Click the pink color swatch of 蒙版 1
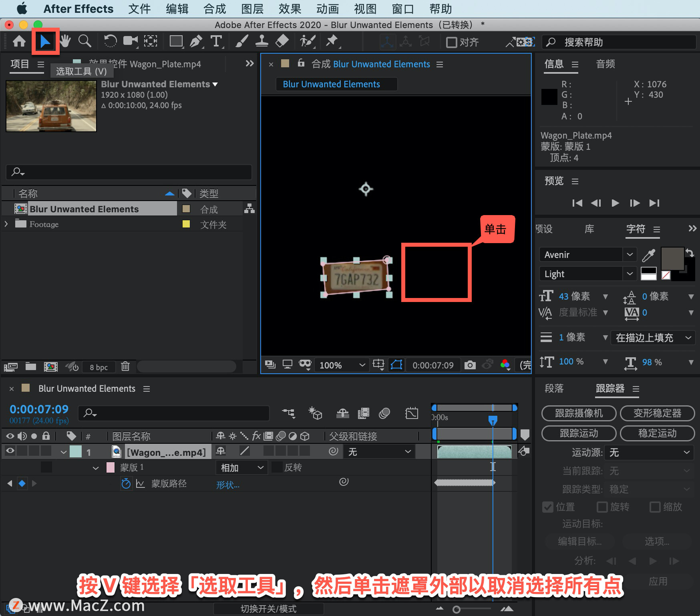 (x=111, y=467)
